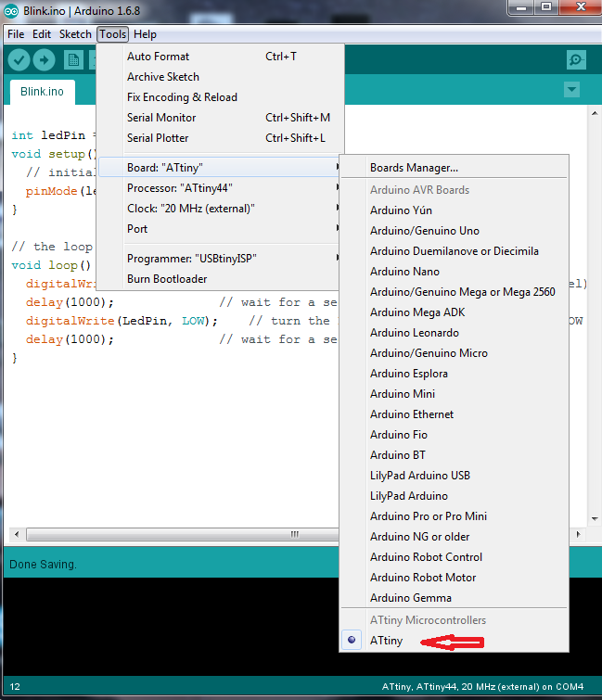
Task: Select the Arduino Robot Motor board
Action: (454, 578)
